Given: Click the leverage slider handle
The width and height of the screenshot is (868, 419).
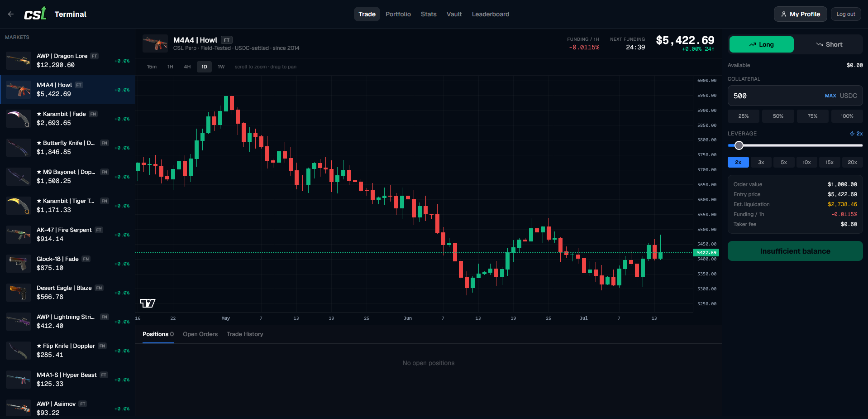Looking at the screenshot, I should coord(739,145).
